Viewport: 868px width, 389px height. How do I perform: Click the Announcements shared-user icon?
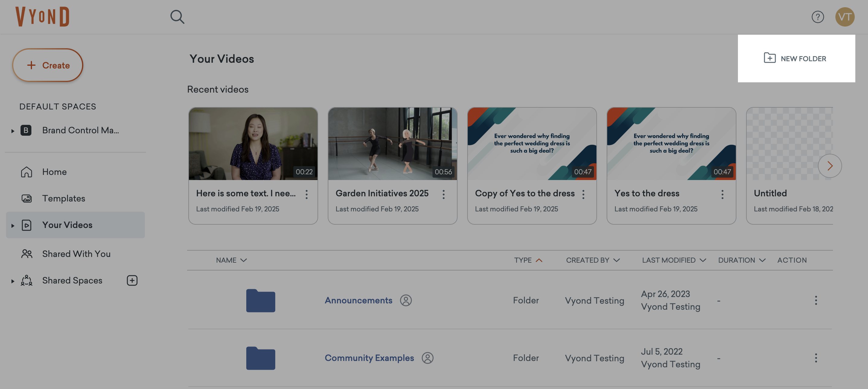pyautogui.click(x=406, y=300)
